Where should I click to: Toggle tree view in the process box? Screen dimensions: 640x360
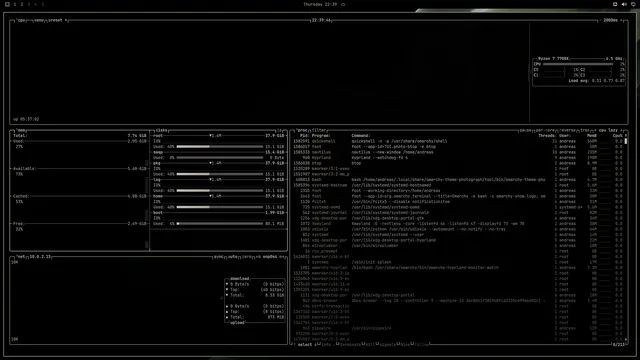tap(584, 130)
